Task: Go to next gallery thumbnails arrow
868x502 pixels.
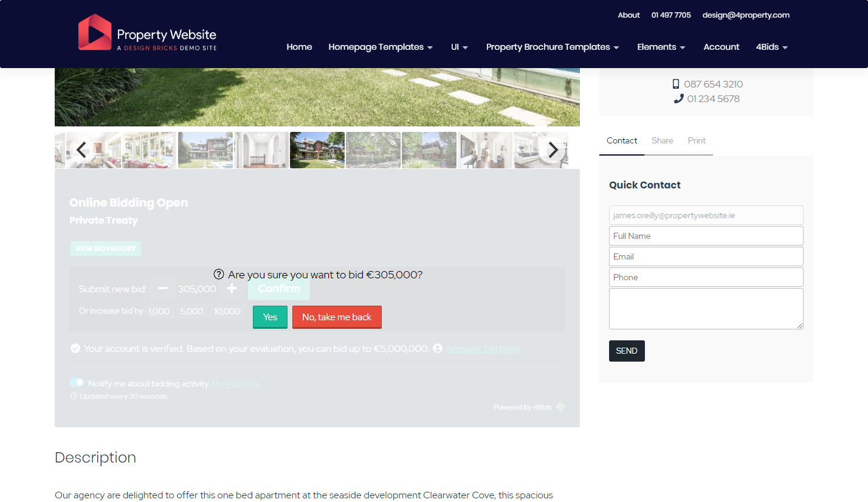Action: 552,150
